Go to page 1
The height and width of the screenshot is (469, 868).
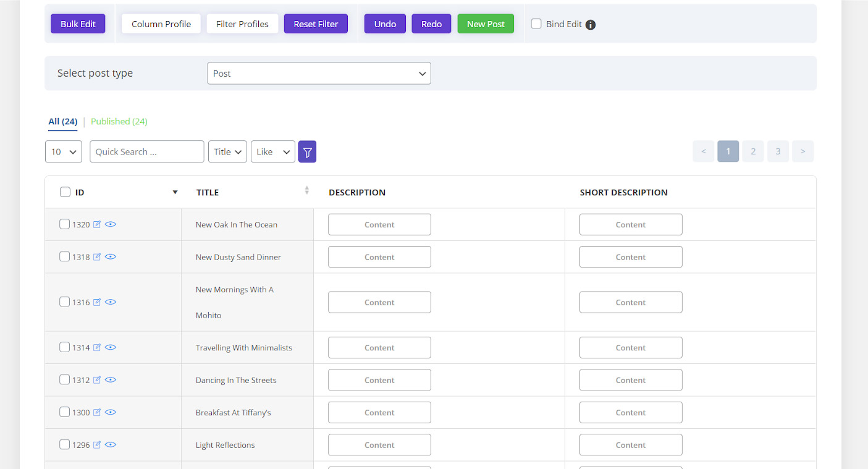[x=728, y=151]
